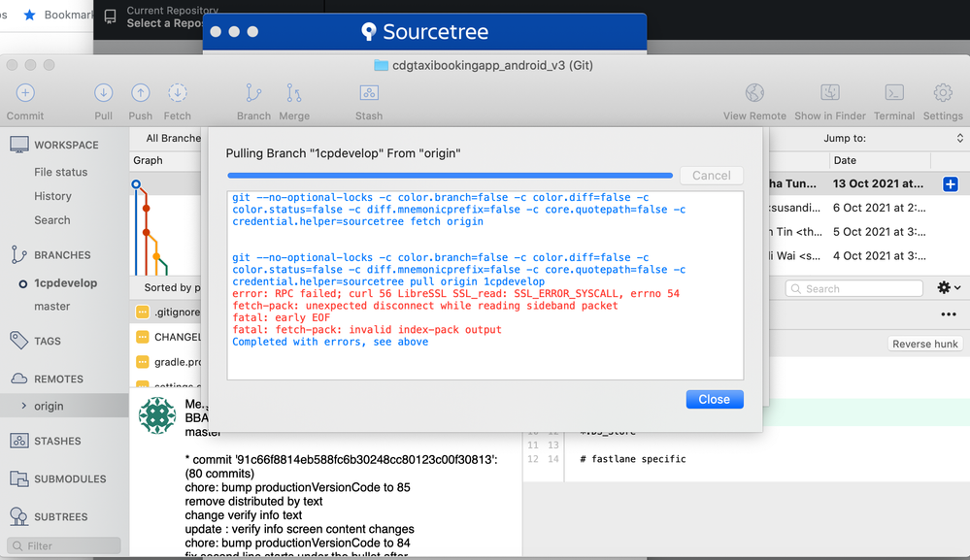Open the Terminal from toolbar
Viewport: 970px width, 560px height.
[x=894, y=93]
